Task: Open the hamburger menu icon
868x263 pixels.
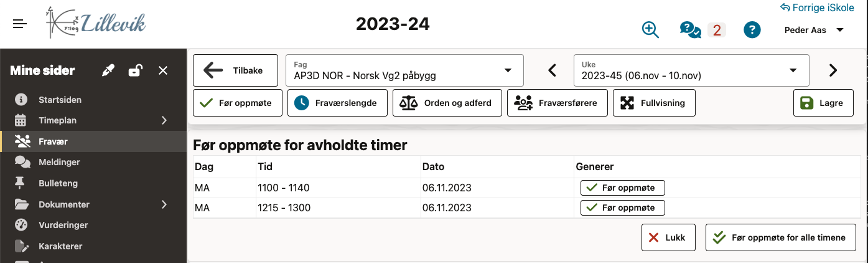Action: pyautogui.click(x=20, y=24)
